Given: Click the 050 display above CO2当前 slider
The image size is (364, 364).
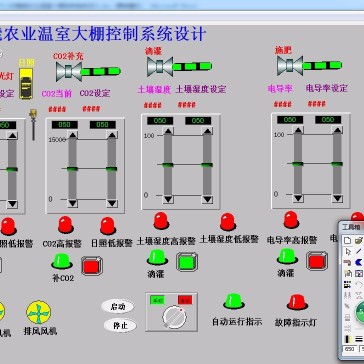Looking at the screenshot, I should point(65,125).
